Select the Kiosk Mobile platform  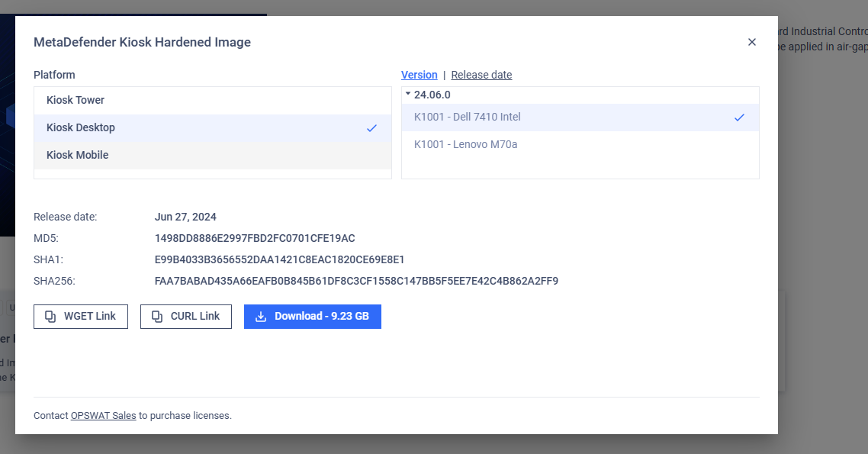point(213,155)
